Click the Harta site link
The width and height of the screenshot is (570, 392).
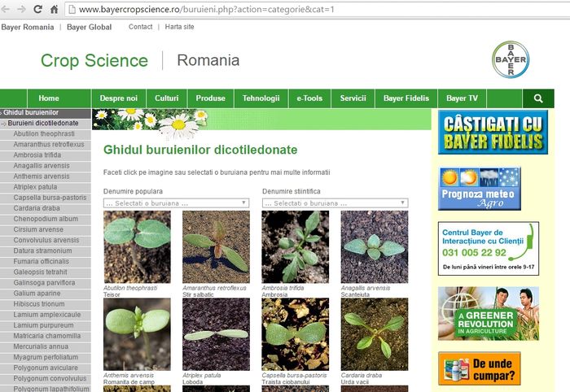point(180,27)
